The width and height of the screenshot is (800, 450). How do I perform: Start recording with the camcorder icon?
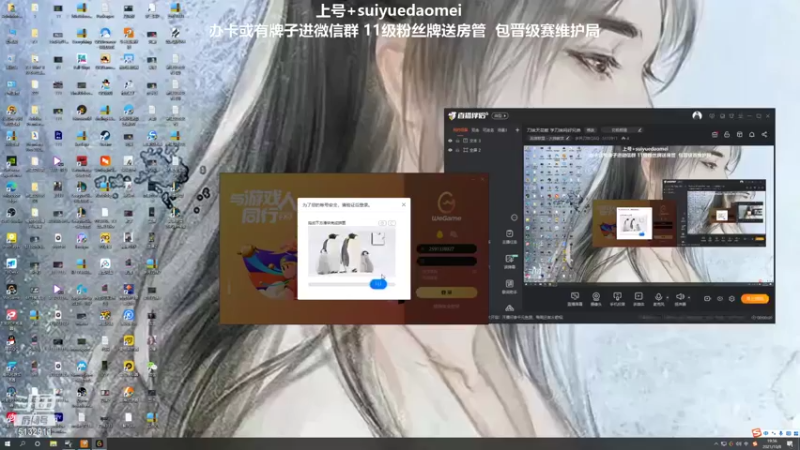tap(707, 298)
